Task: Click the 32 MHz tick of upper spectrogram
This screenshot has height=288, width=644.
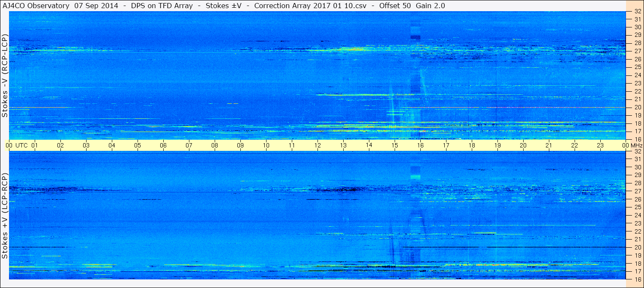Action: 638,12
